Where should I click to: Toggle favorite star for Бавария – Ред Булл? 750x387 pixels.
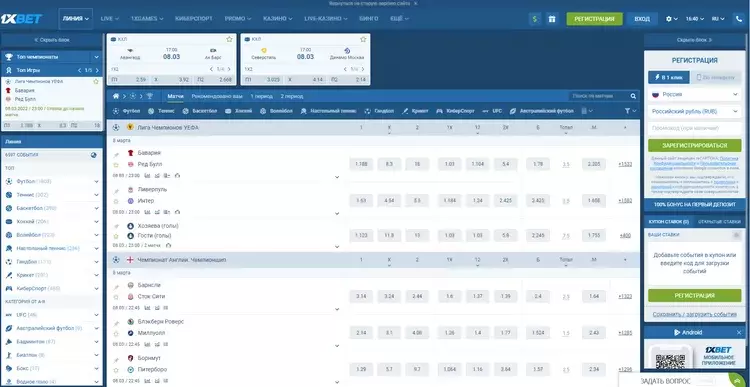[x=116, y=165]
